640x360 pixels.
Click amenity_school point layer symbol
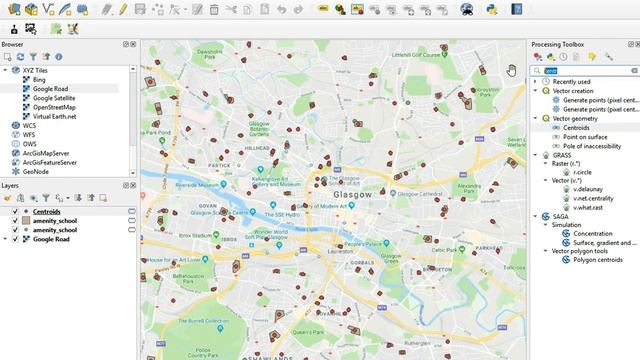point(26,230)
